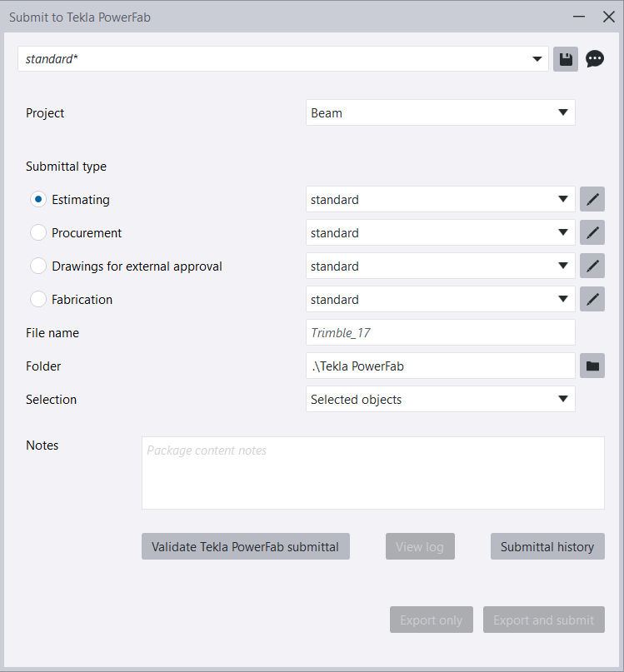This screenshot has width=624, height=672.
Task: Open the Selection dropdown showing Selected objects
Action: pos(440,399)
